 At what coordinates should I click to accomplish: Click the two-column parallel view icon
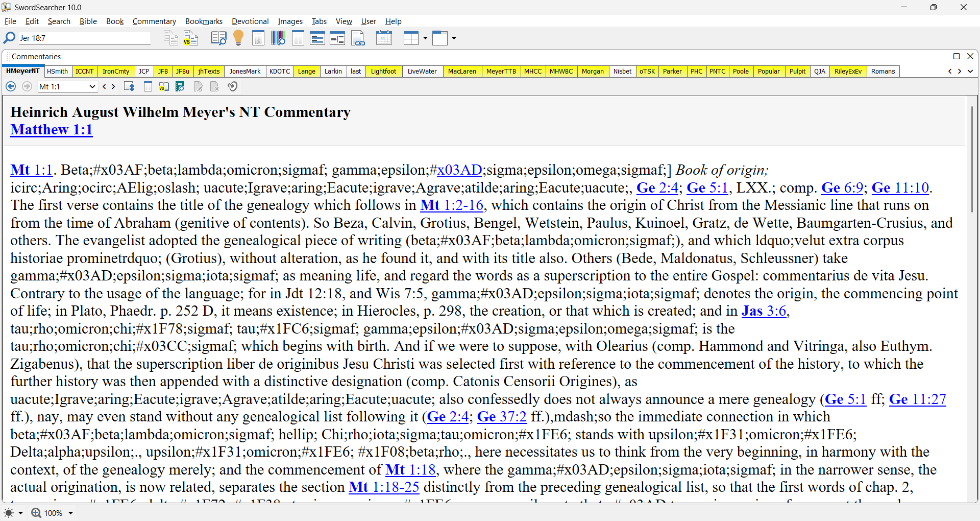tap(298, 38)
